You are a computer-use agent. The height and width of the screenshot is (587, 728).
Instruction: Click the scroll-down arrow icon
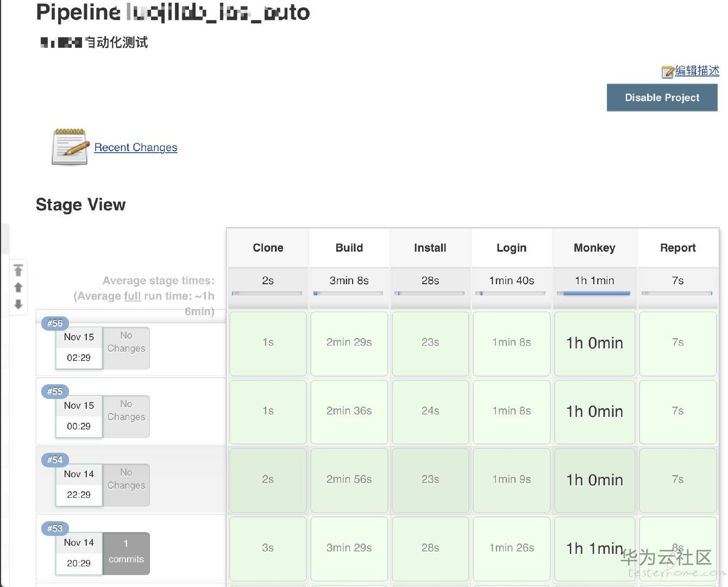click(18, 304)
